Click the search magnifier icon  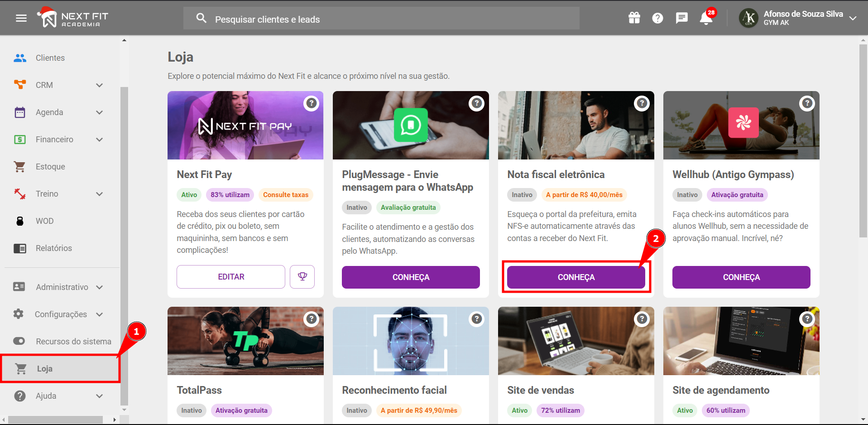pos(201,18)
